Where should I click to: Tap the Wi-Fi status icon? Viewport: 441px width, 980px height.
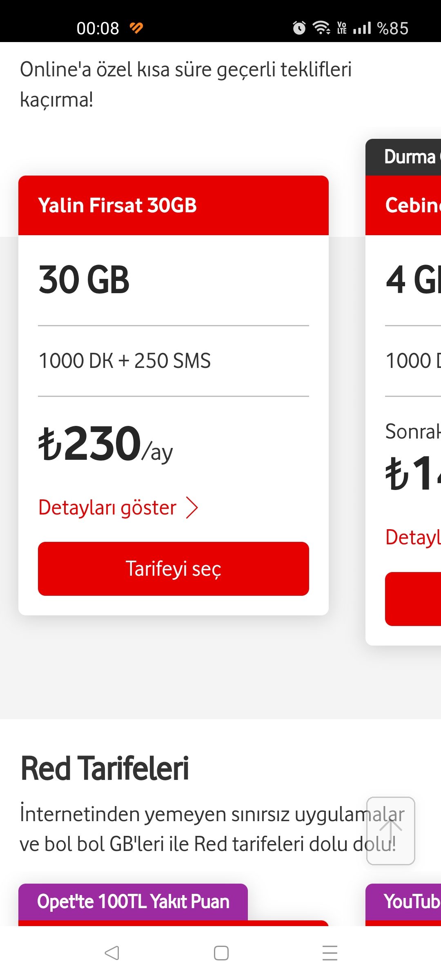321,28
